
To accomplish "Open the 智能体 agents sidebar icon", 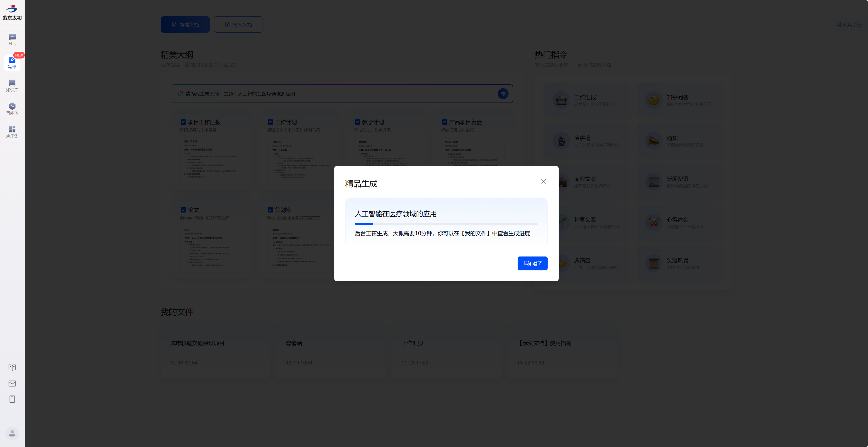I will [x=12, y=109].
